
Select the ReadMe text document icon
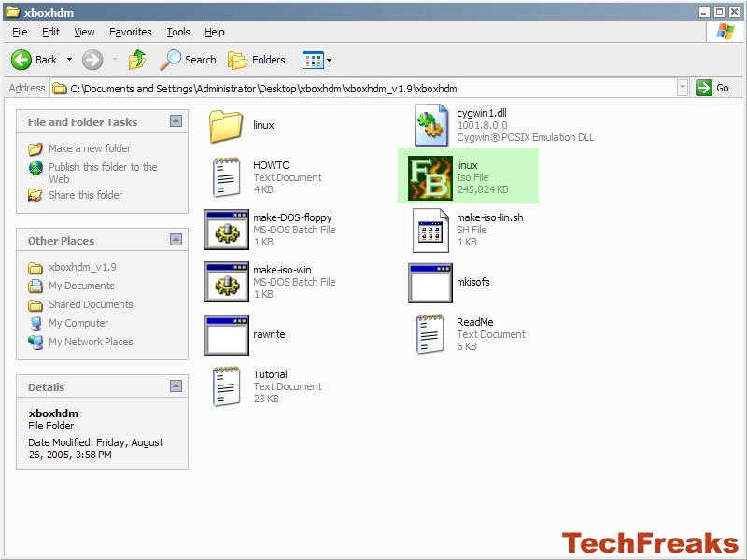(x=430, y=334)
